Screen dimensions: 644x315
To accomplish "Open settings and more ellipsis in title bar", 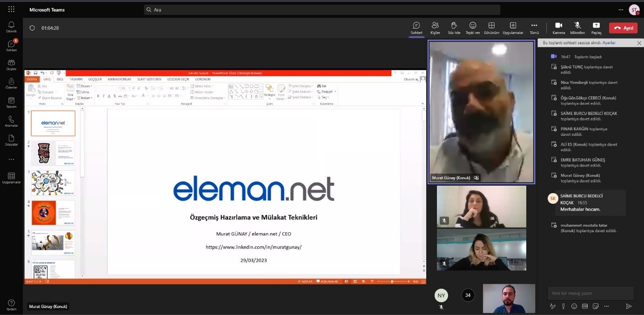I will coord(621,10).
